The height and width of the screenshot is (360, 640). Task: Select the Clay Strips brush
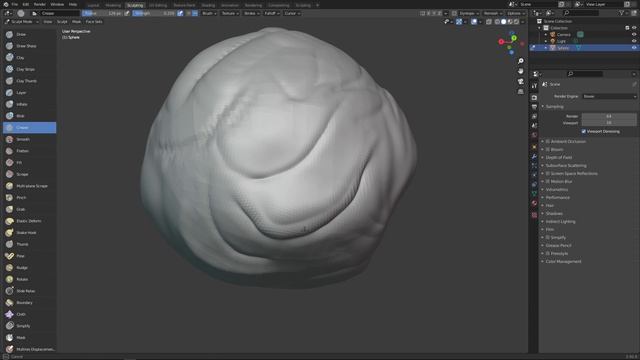29,69
